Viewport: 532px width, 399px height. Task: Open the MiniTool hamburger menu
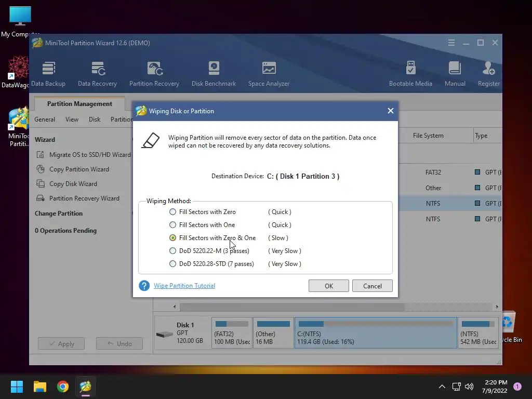tap(451, 43)
